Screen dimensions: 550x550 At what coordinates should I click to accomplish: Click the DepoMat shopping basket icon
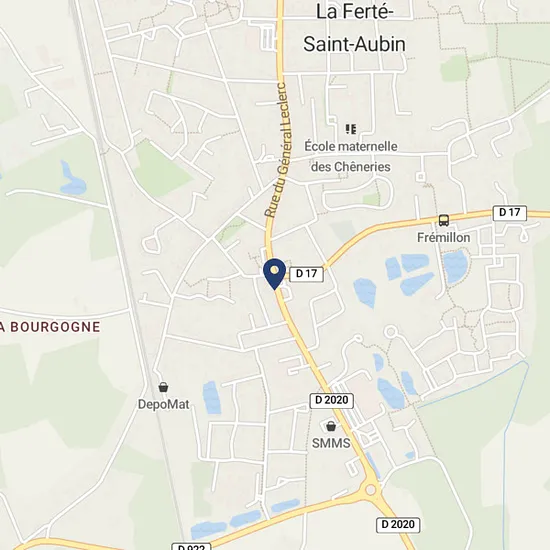click(163, 387)
